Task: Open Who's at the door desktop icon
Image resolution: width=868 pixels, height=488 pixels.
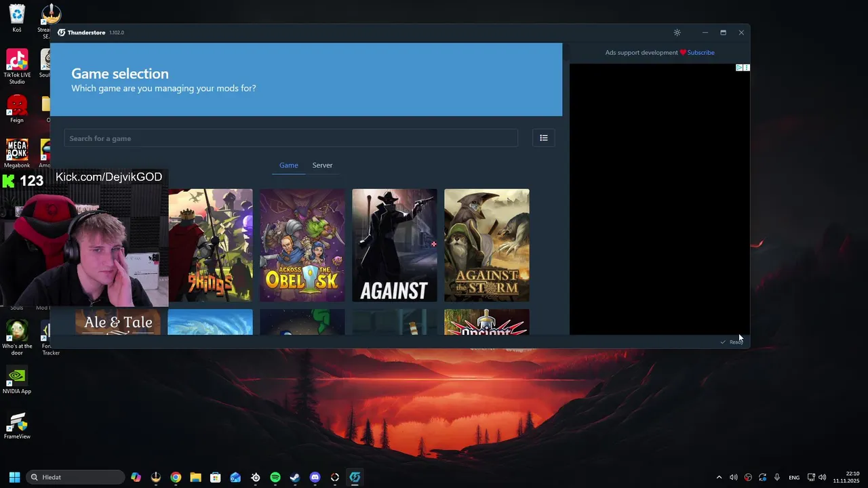Action: pos(17,338)
